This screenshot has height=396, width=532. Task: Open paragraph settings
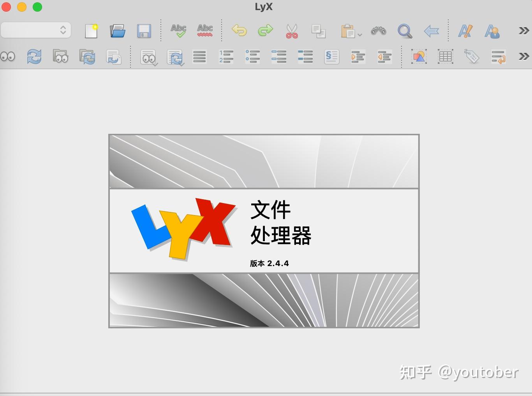(x=331, y=57)
